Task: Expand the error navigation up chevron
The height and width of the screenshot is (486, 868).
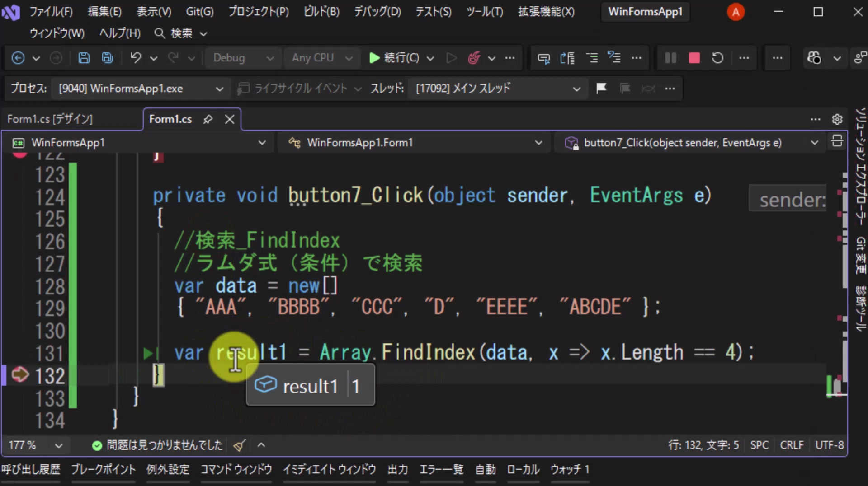Action: click(x=261, y=445)
